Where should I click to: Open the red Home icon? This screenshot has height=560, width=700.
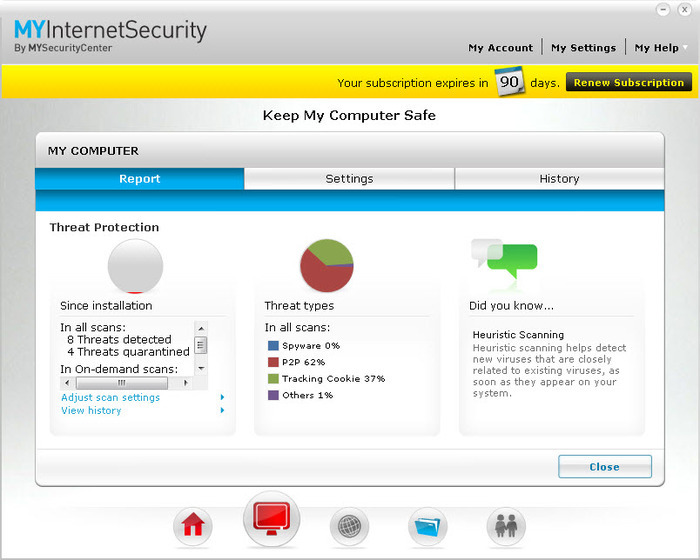click(193, 526)
